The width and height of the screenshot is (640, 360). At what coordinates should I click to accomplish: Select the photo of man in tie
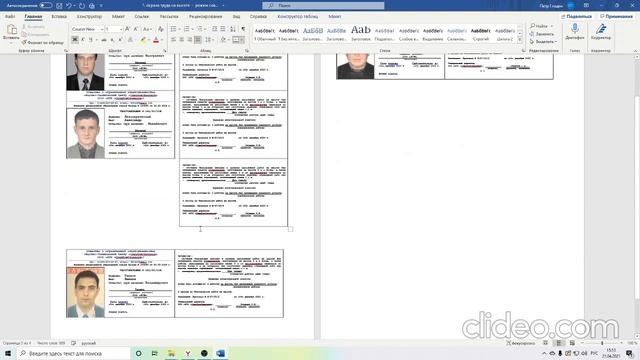coord(85,72)
